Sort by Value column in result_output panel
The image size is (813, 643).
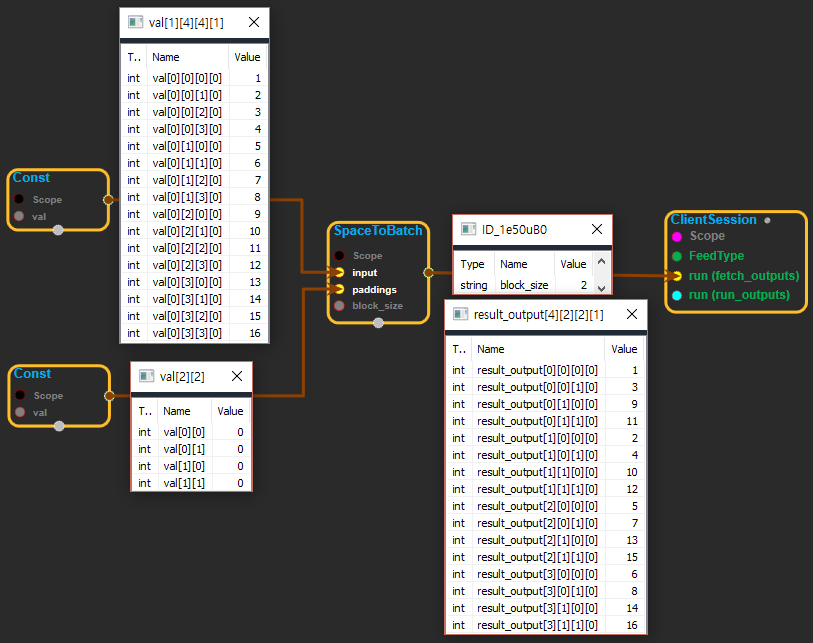(x=624, y=349)
